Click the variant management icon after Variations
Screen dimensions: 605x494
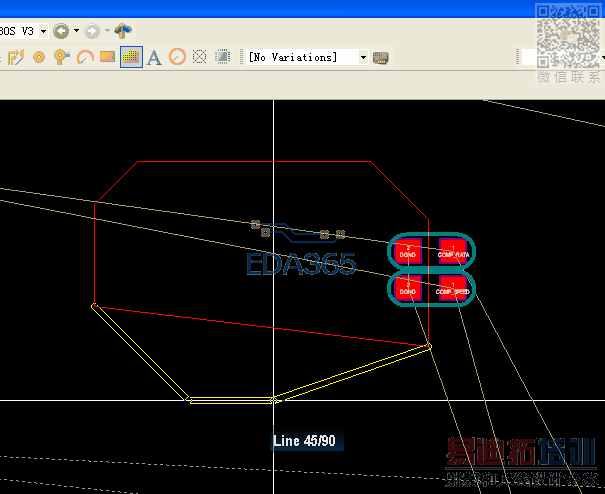[x=380, y=58]
